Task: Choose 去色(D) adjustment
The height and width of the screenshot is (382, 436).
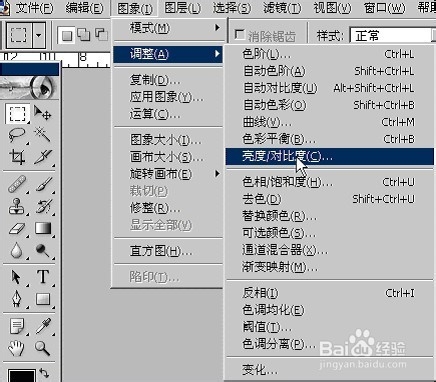Action: coord(330,199)
